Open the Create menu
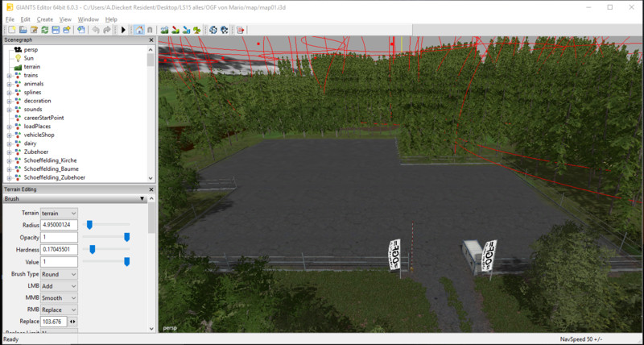The width and height of the screenshot is (644, 345). click(x=44, y=19)
